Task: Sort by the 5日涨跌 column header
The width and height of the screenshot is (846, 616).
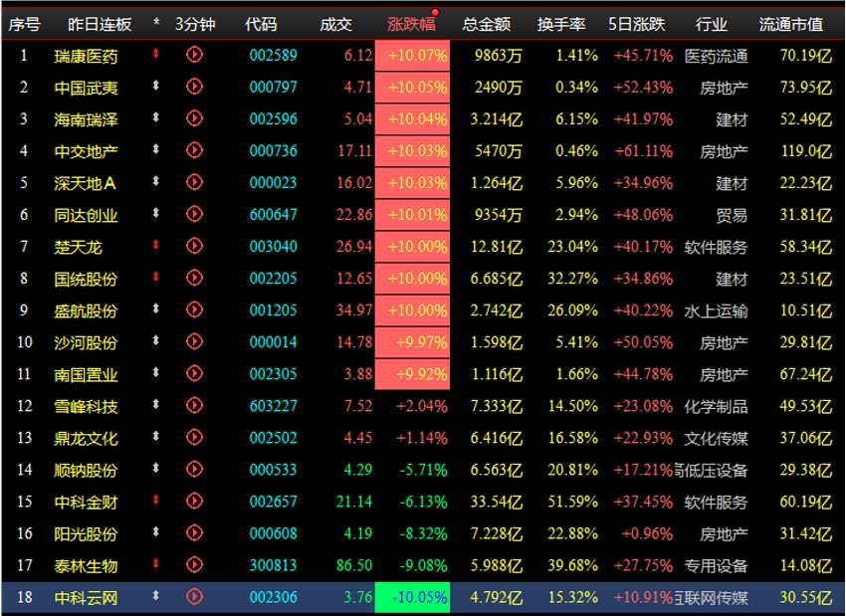Action: (x=637, y=24)
